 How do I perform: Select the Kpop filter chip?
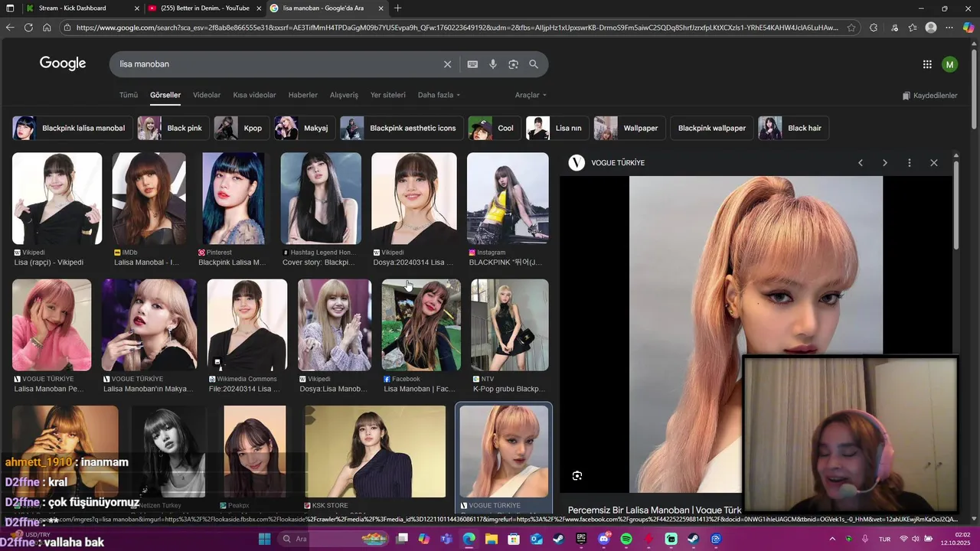click(x=241, y=128)
